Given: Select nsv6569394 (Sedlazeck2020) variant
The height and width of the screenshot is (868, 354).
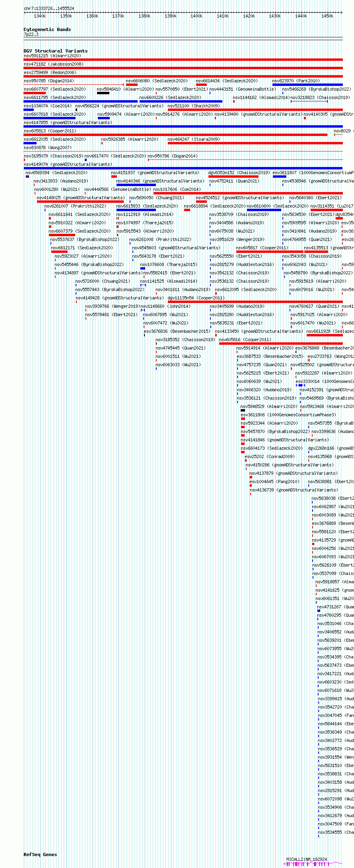Looking at the screenshot, I should 27,177.
